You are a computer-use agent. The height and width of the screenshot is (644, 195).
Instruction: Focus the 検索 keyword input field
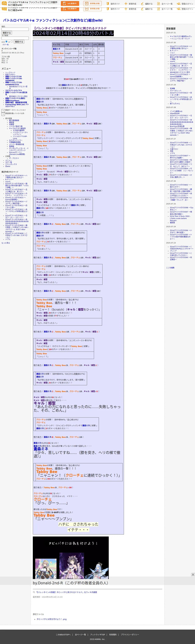coord(15,29)
